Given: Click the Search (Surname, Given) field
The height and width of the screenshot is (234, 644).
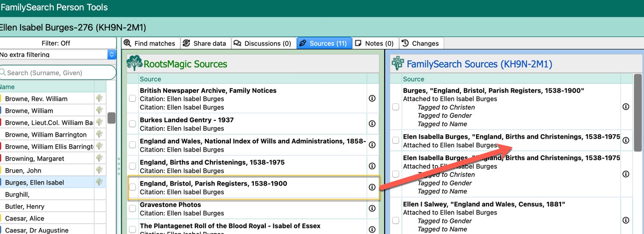Looking at the screenshot, I should [58, 73].
